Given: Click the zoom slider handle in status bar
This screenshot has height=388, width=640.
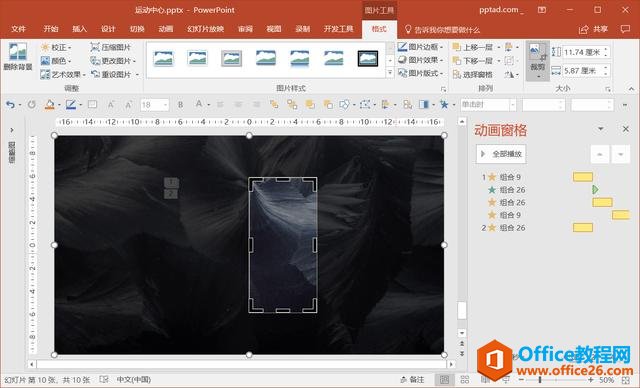Looking at the screenshot, I should [540, 380].
